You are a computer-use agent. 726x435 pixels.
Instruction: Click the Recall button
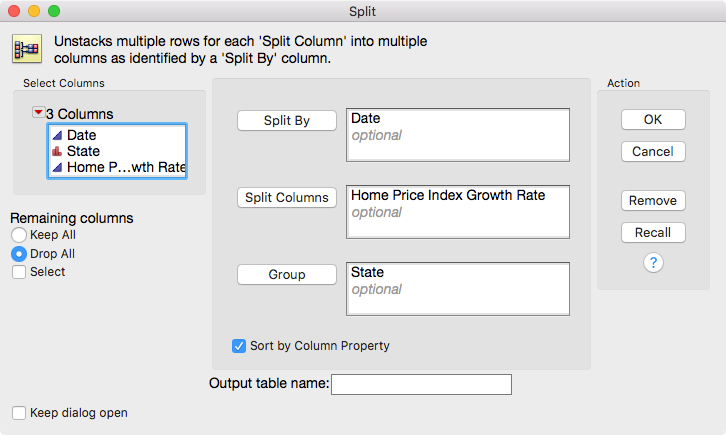653,232
